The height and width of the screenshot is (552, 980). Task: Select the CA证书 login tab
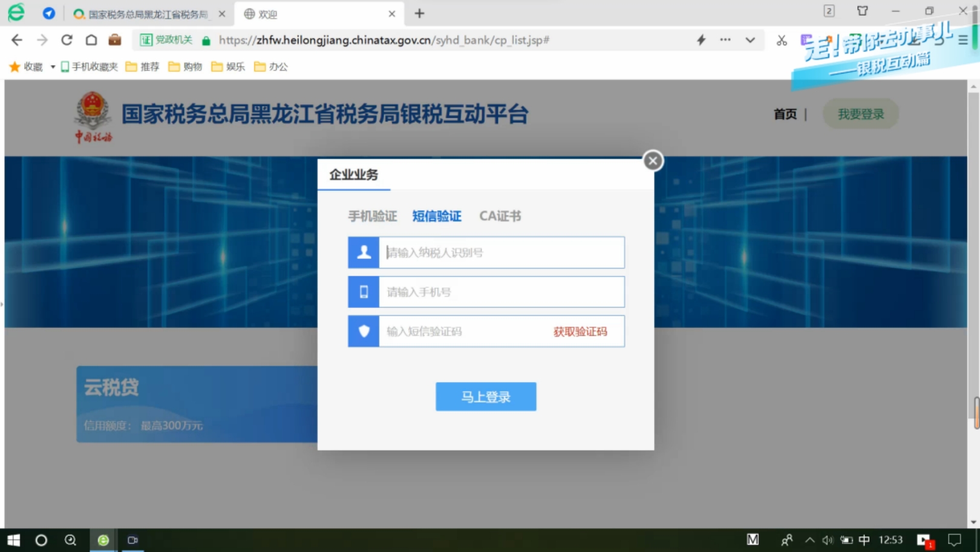pos(500,216)
